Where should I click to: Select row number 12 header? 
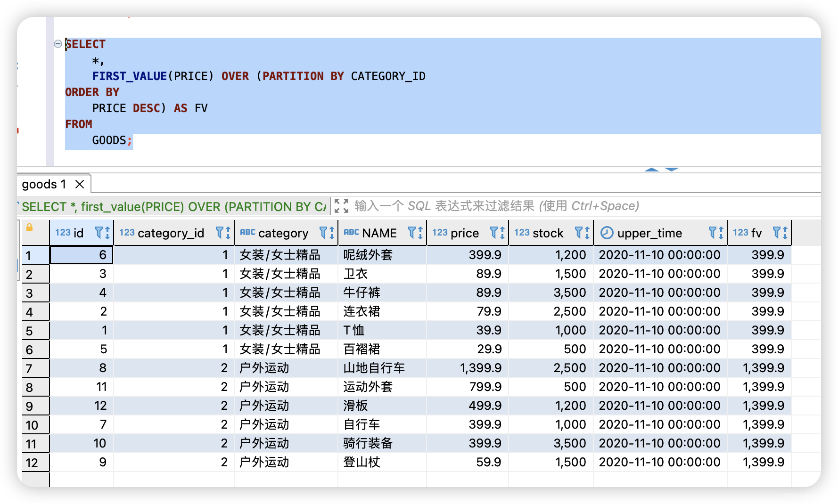35,463
